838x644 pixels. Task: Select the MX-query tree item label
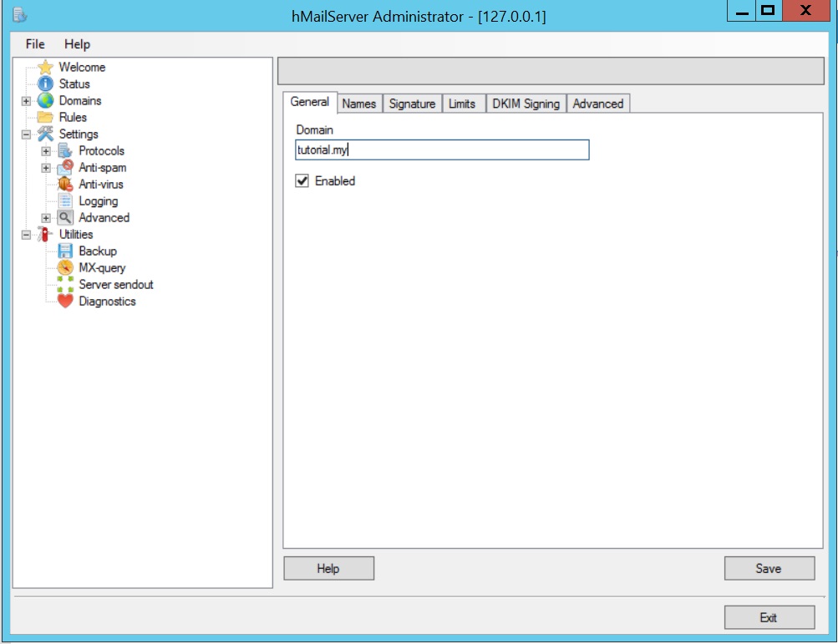pos(102,268)
